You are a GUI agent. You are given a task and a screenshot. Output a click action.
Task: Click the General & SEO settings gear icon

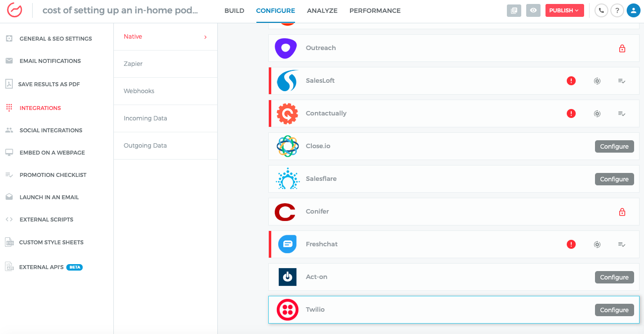[x=9, y=38]
